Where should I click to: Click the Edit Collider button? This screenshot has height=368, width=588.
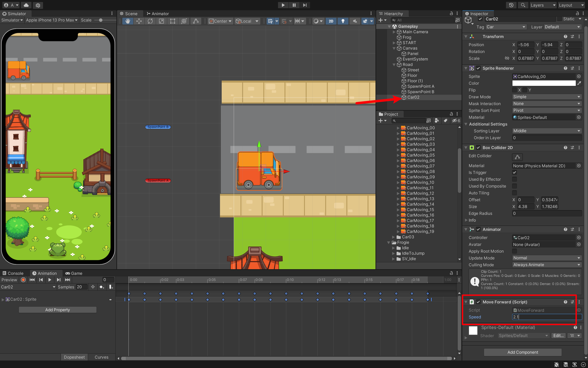517,157
